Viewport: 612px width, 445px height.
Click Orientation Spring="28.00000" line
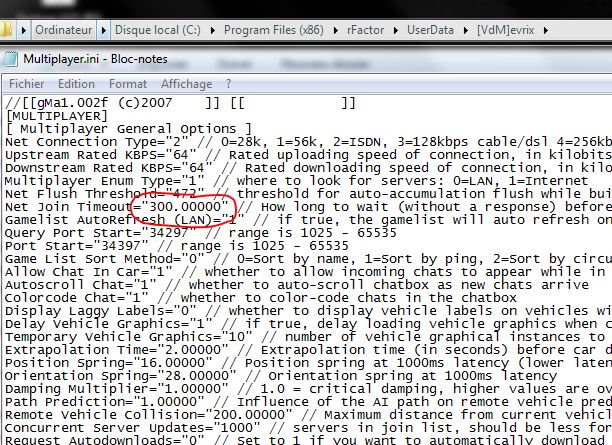(281, 376)
